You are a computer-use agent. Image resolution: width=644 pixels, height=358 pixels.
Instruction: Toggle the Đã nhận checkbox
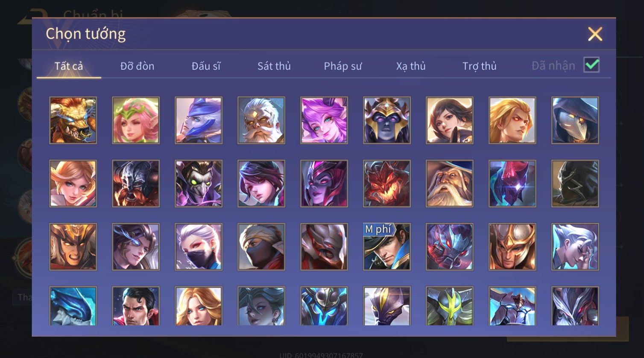[x=591, y=65]
